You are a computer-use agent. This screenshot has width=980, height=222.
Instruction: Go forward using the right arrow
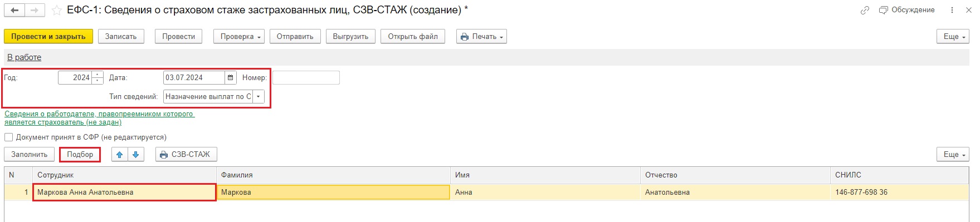35,10
